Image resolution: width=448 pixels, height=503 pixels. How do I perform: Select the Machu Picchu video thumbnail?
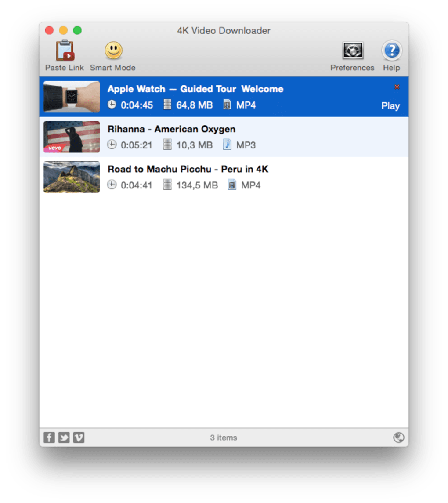coord(72,177)
